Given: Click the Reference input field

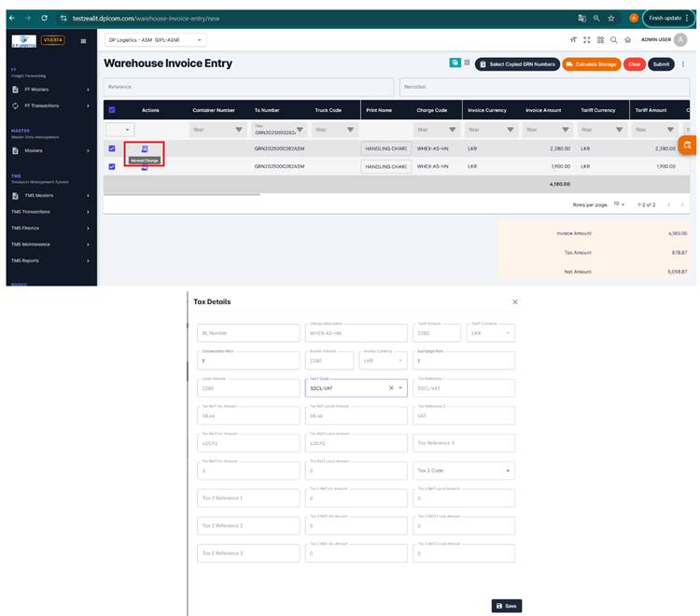Looking at the screenshot, I should pos(248,87).
